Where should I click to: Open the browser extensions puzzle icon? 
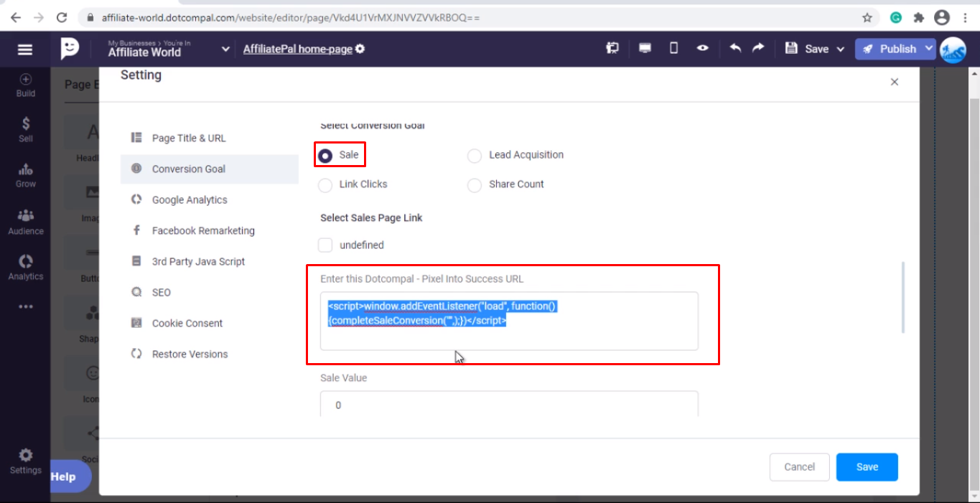coord(918,18)
